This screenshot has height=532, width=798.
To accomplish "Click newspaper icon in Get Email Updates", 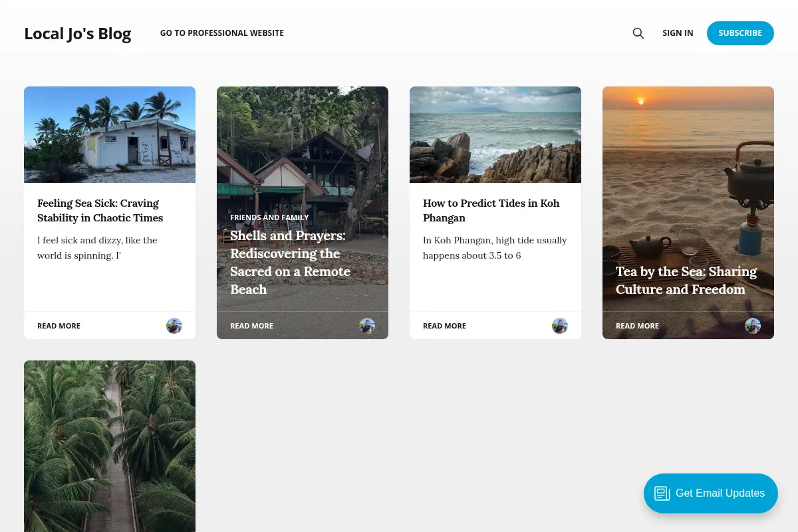I will [662, 493].
